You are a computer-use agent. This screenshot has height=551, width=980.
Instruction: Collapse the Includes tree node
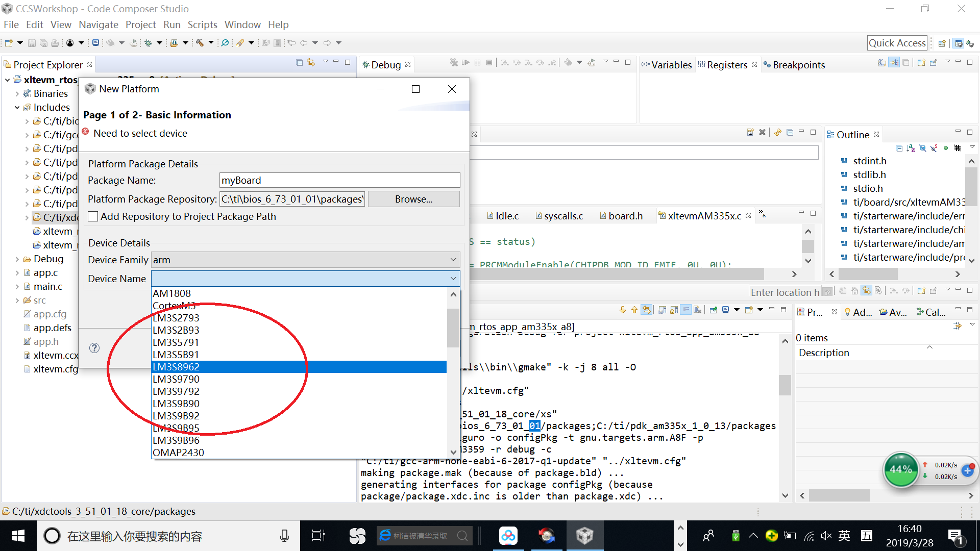(17, 108)
